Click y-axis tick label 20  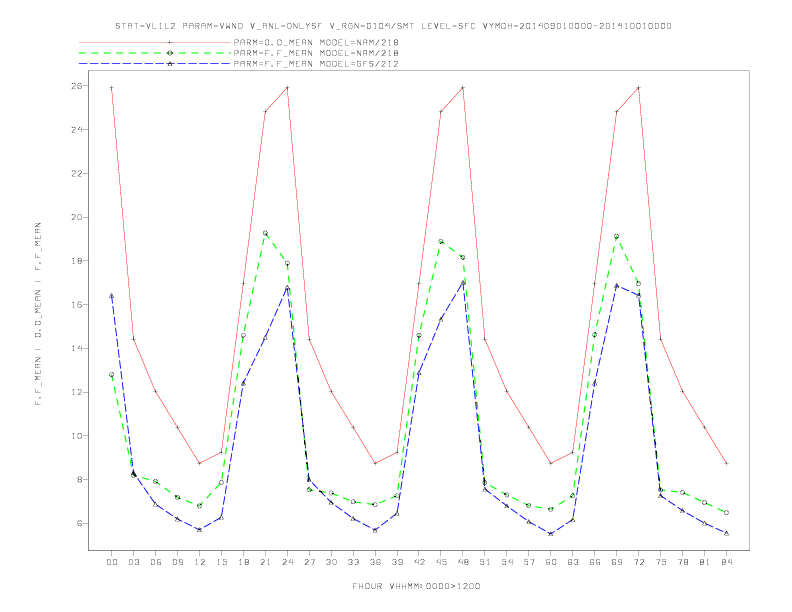(x=76, y=217)
